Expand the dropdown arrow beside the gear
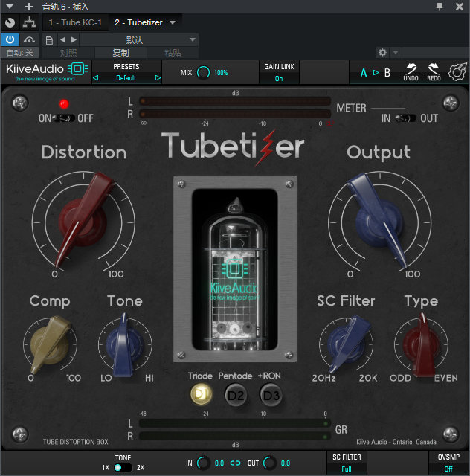Screen dimensions: 470x476 point(396,53)
